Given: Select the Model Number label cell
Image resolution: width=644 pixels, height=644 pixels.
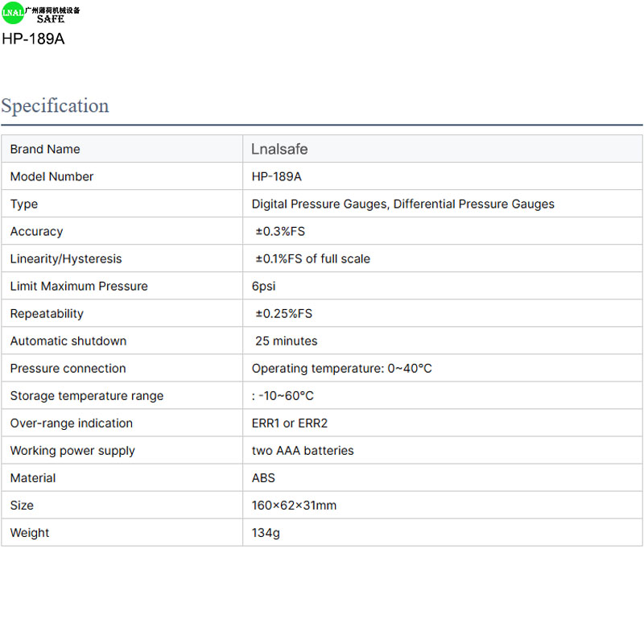Looking at the screenshot, I should pos(122,176).
